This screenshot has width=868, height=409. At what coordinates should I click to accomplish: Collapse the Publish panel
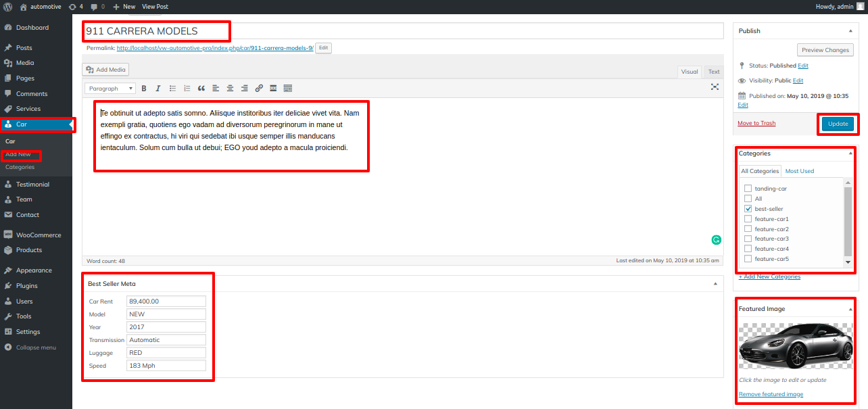pyautogui.click(x=850, y=31)
